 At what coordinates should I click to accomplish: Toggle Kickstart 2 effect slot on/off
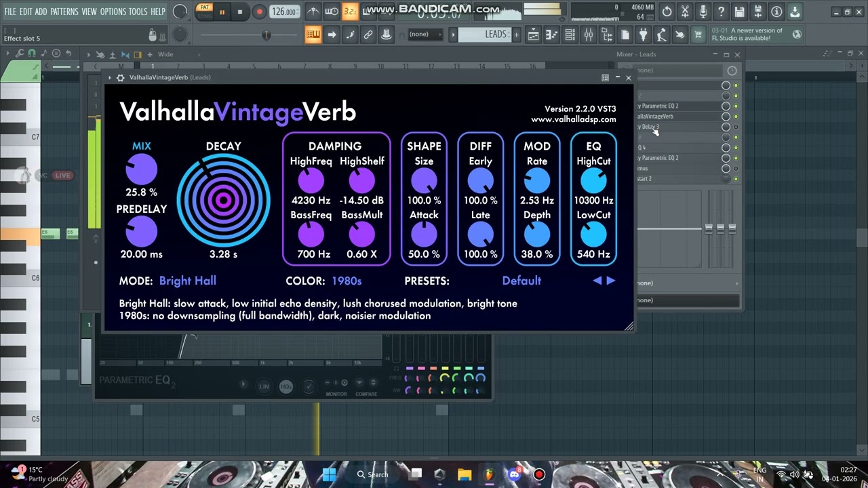(x=736, y=179)
